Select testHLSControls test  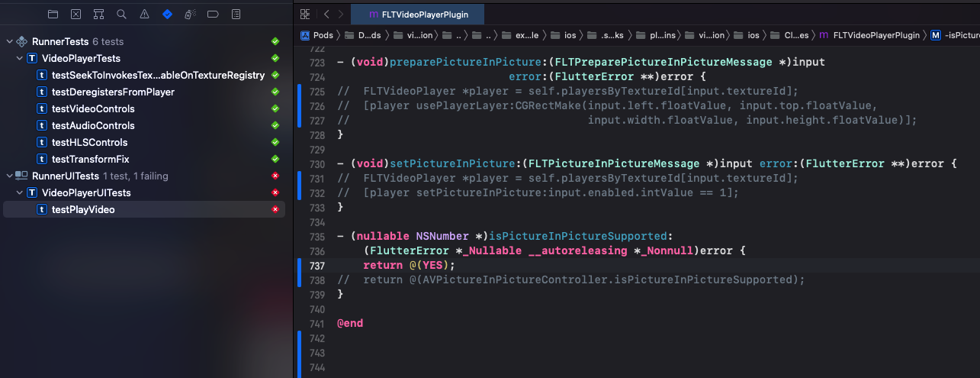(x=144, y=142)
